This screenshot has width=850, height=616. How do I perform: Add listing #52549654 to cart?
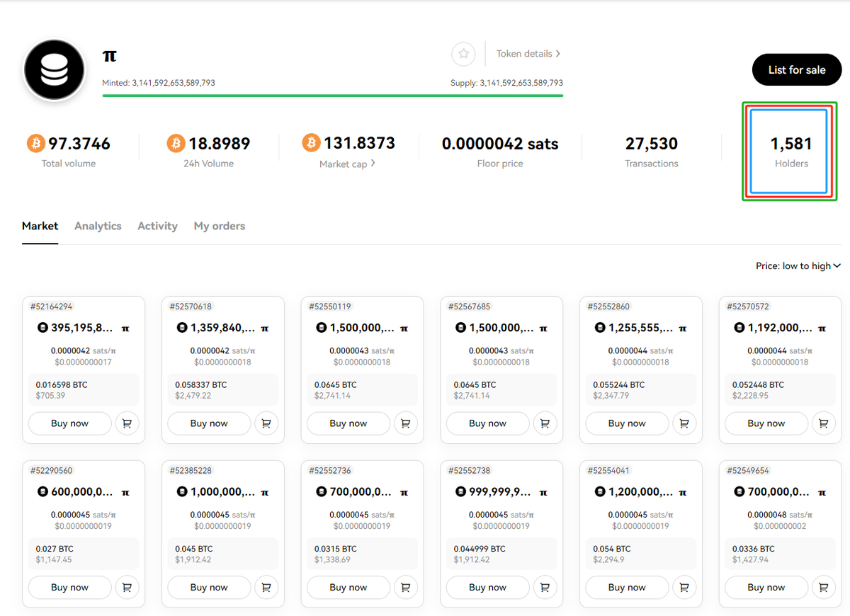click(823, 587)
